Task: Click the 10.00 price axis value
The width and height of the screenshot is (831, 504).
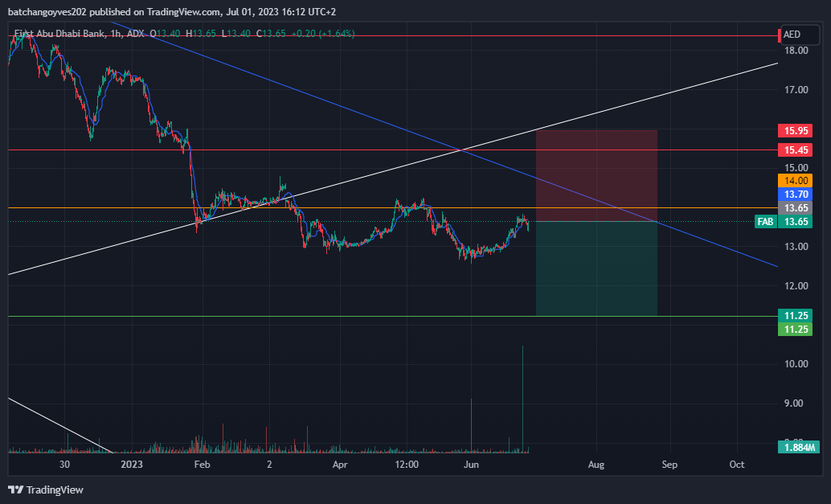Action: 796,363
